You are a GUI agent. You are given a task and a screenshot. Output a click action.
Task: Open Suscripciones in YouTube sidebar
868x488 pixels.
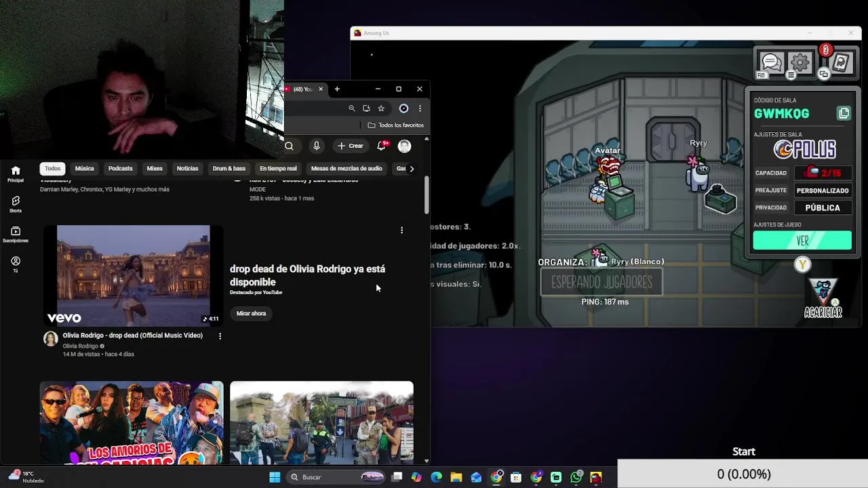[x=16, y=235]
